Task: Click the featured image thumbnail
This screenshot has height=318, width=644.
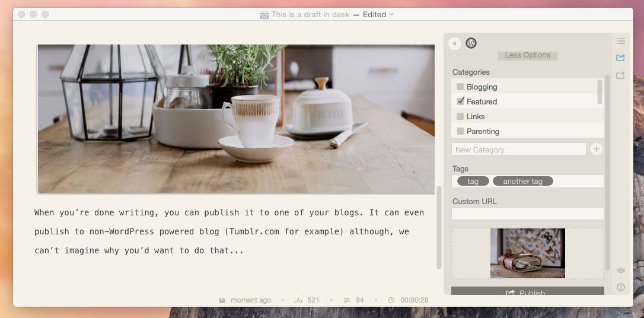Action: (x=527, y=253)
